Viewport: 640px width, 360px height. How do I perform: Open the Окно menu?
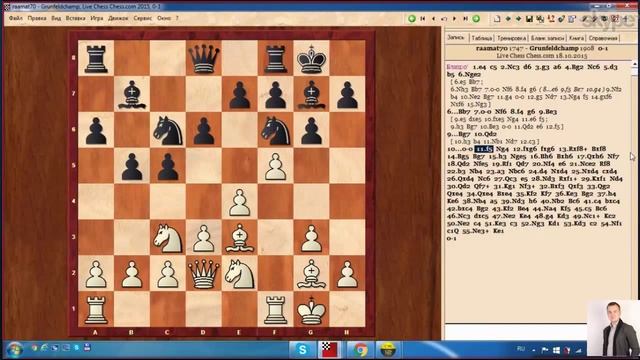click(x=164, y=18)
